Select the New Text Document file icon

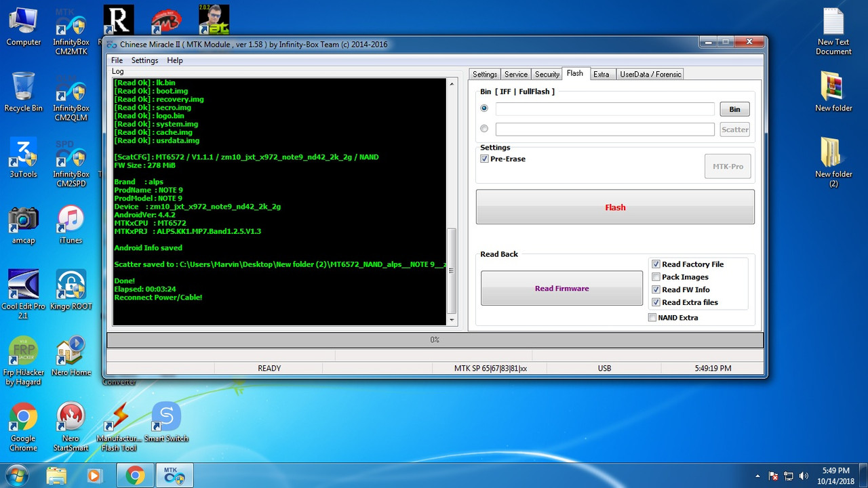click(833, 32)
